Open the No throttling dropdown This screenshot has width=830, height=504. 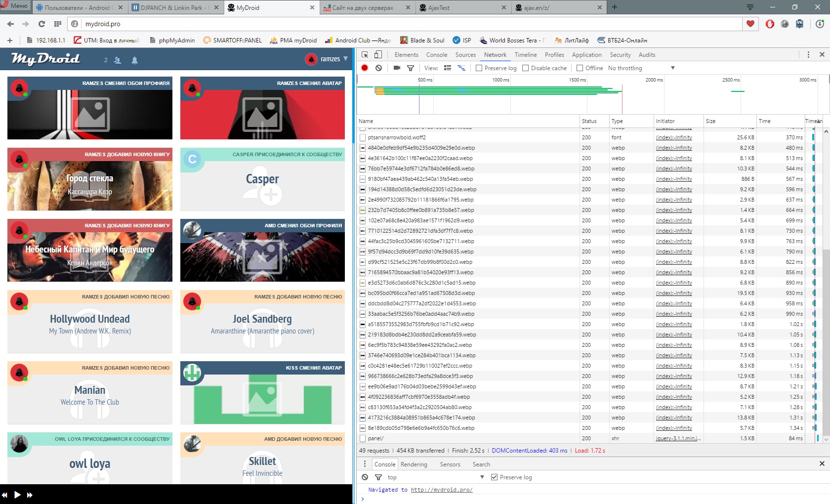(x=641, y=68)
